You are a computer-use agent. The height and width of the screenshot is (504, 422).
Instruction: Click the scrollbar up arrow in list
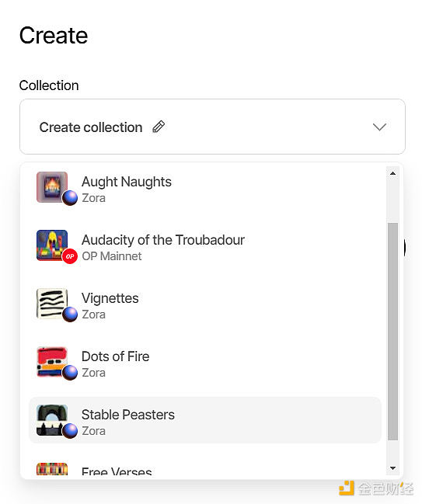pyautogui.click(x=392, y=173)
